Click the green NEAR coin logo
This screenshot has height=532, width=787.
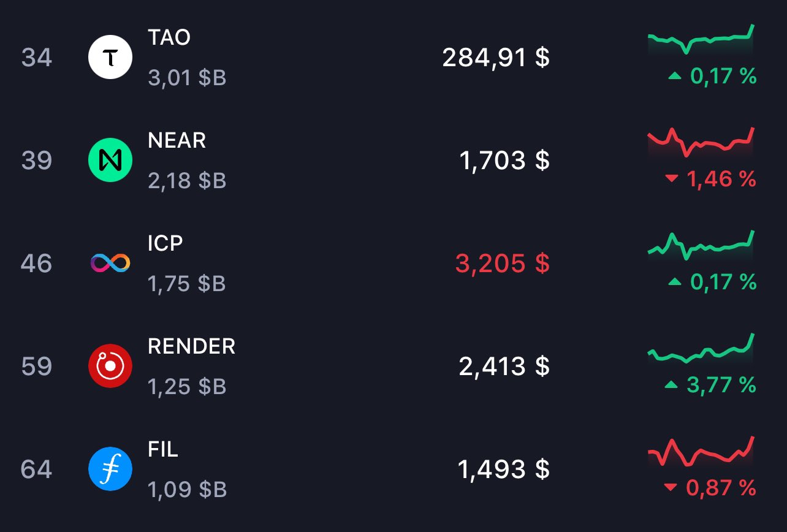click(x=110, y=161)
